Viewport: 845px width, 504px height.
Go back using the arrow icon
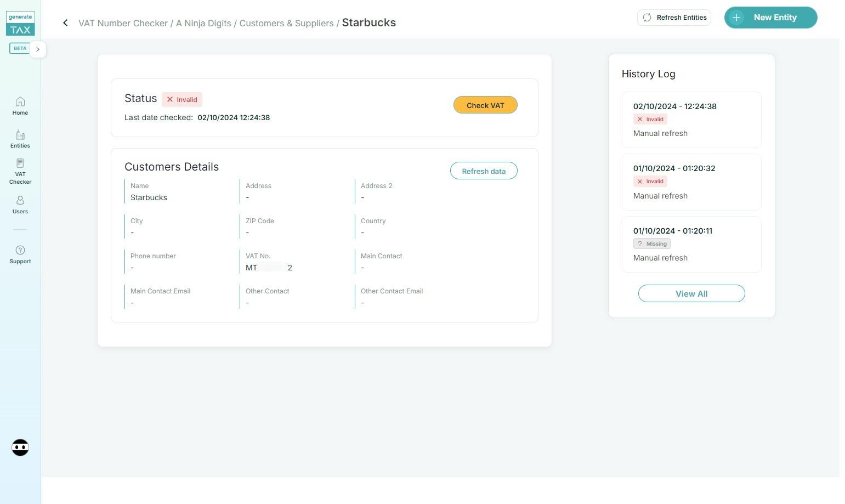coord(65,22)
